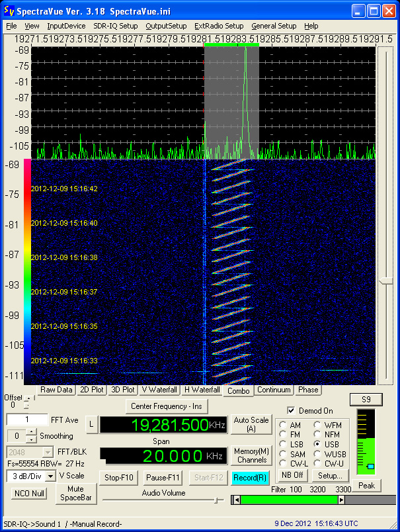
Task: Toggle the Demod On checkbox
Action: tap(291, 411)
